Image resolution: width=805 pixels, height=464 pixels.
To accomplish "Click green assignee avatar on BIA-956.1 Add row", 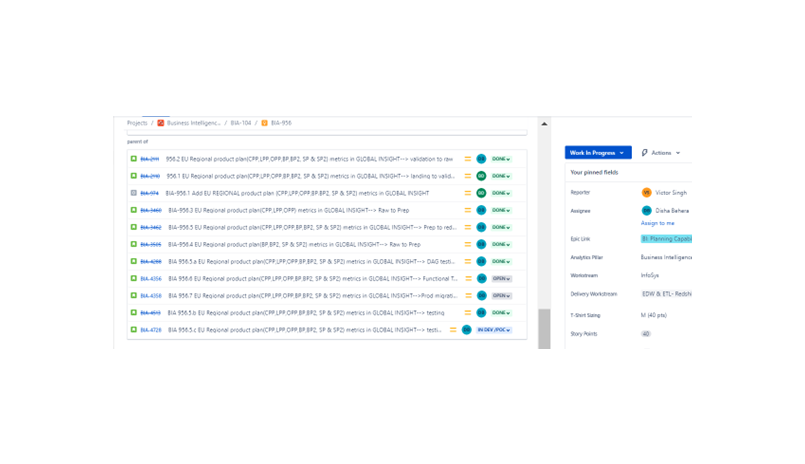I will (481, 193).
